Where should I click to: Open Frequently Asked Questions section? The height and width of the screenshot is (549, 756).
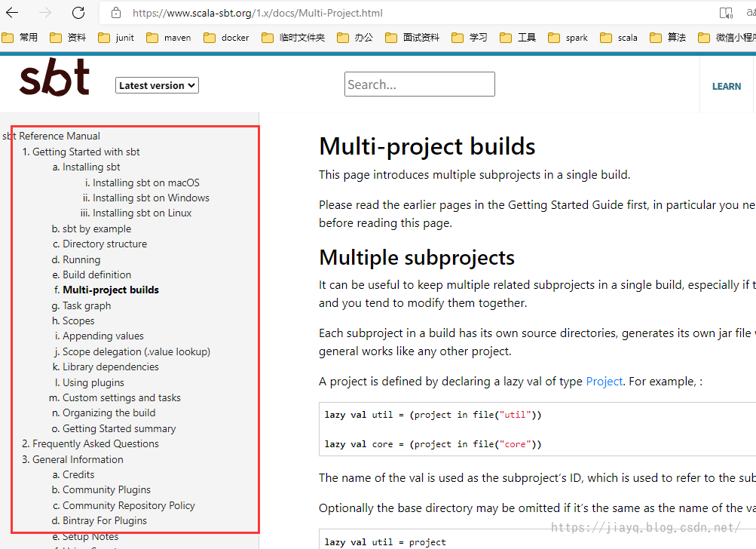[96, 444]
